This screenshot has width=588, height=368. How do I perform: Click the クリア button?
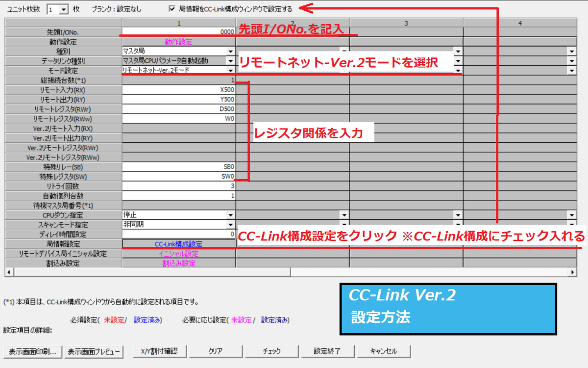point(216,351)
